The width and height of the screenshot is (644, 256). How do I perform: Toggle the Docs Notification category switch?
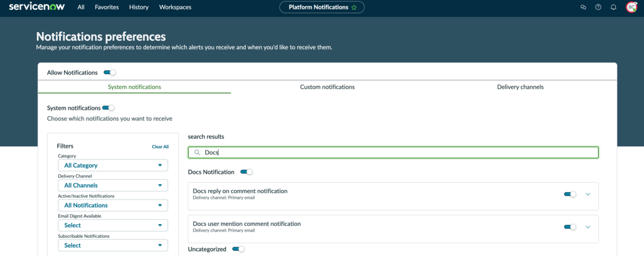click(247, 172)
